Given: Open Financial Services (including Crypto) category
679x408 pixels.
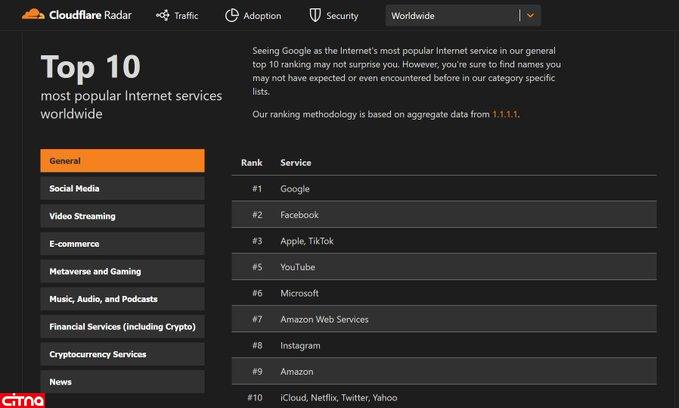Looking at the screenshot, I should tap(122, 327).
